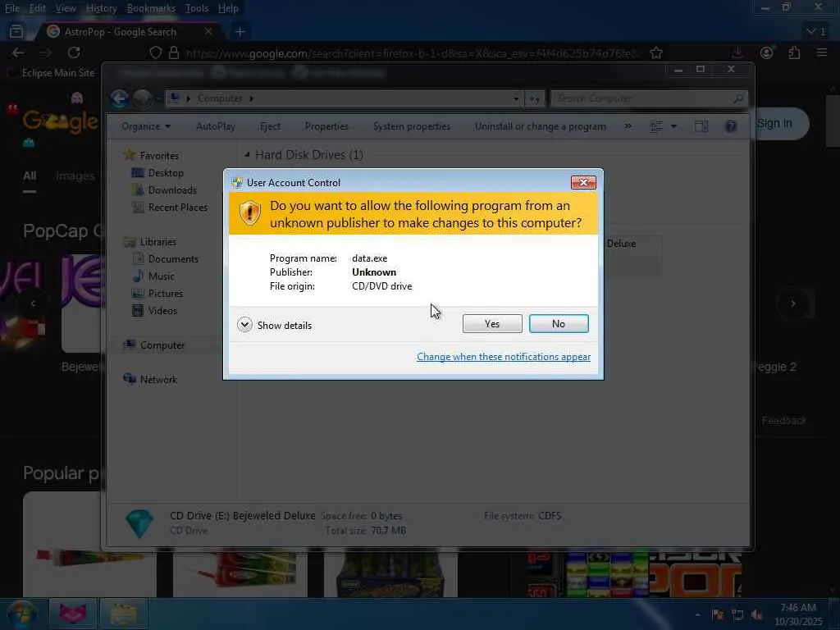The width and height of the screenshot is (840, 630).
Task: Open the Firefox View icon left of tab
Action: [16, 32]
